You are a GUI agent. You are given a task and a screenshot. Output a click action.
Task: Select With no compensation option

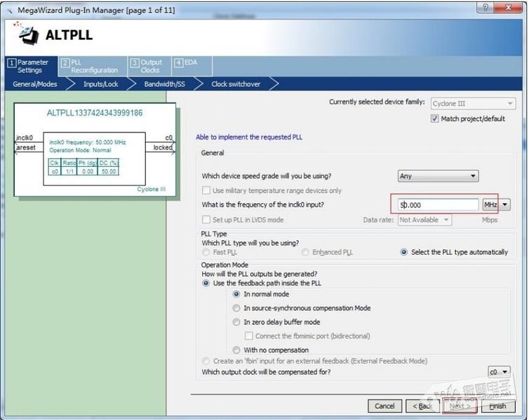click(236, 350)
